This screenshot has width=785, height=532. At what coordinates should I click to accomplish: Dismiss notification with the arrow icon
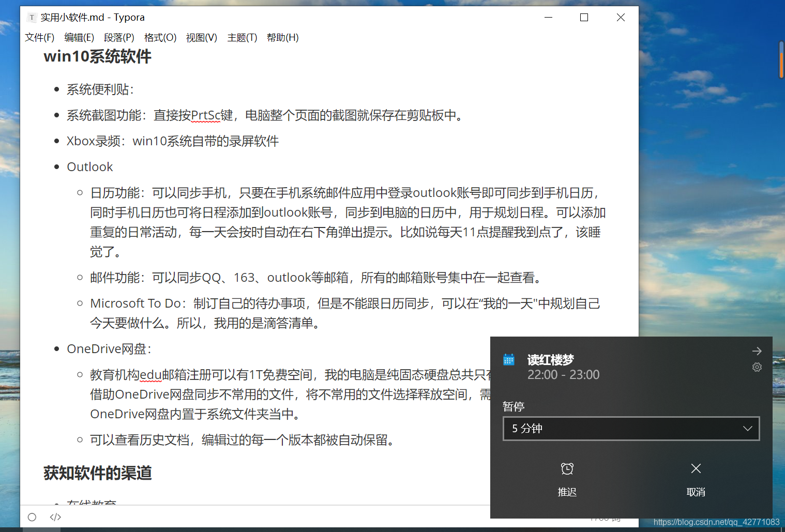tap(757, 351)
